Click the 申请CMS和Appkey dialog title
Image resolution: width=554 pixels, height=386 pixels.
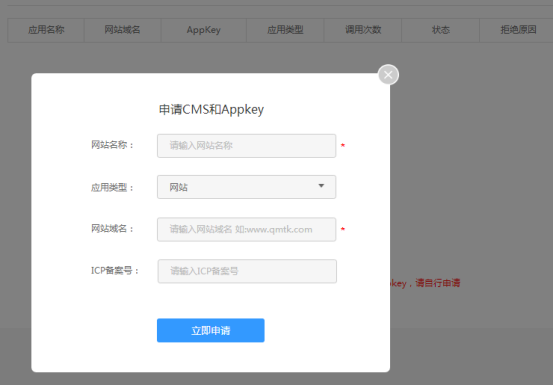tap(211, 109)
